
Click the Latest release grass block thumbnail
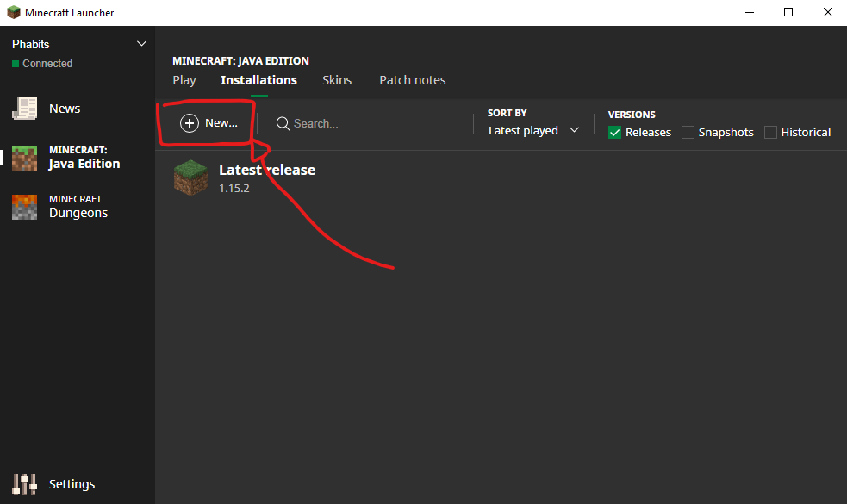pos(190,177)
